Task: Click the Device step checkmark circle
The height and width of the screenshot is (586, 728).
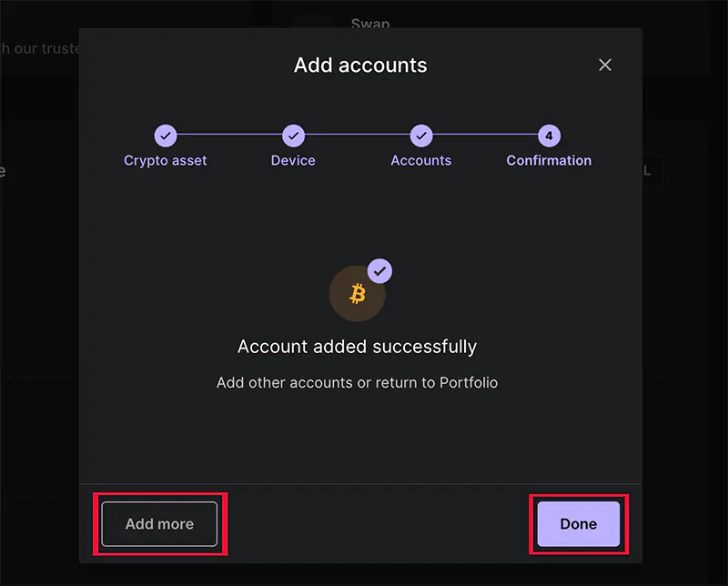Action: (x=293, y=136)
